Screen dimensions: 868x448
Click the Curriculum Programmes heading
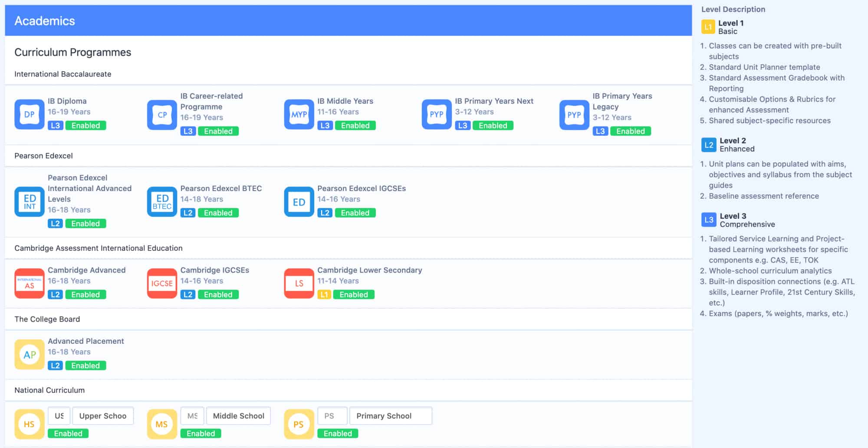73,52
